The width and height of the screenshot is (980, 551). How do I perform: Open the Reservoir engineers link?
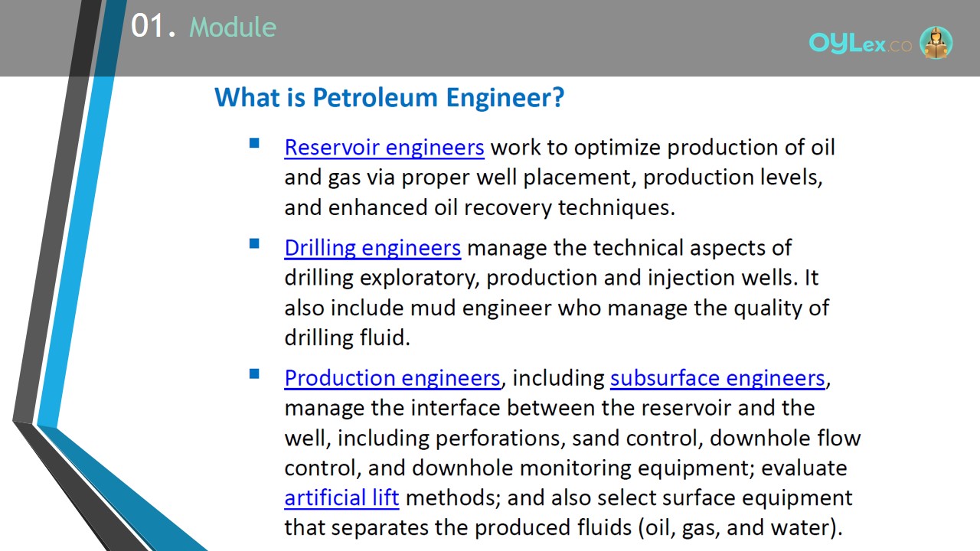pos(384,147)
